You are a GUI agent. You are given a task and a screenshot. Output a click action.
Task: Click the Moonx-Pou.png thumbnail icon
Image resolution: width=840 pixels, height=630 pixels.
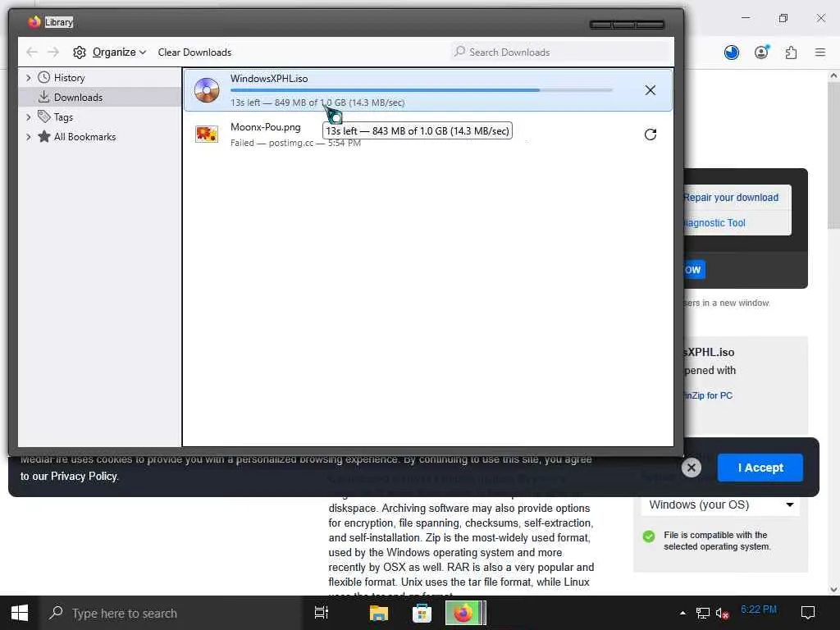pos(207,134)
